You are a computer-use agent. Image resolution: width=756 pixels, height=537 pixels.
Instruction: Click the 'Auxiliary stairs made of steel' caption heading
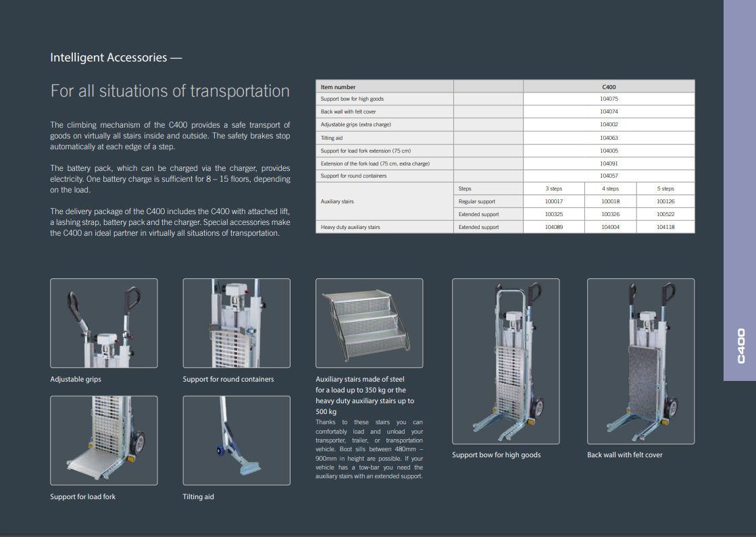360,380
